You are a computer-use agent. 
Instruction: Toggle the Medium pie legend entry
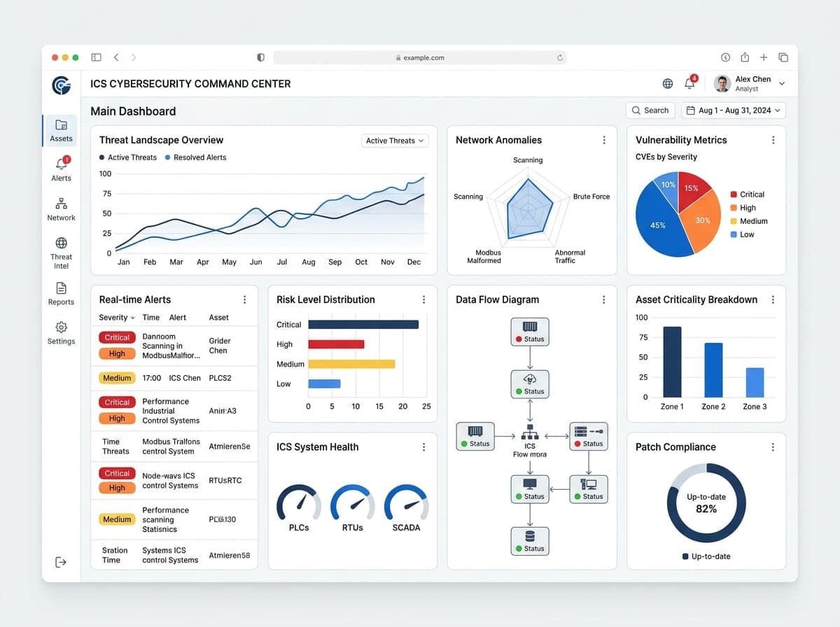(749, 221)
